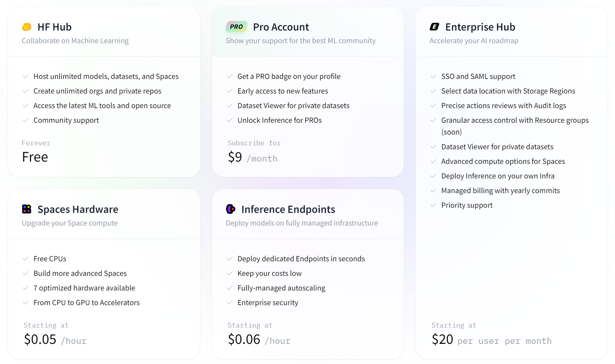Open the Spaces Hardware heading
The width and height of the screenshot is (615, 364).
coord(78,209)
